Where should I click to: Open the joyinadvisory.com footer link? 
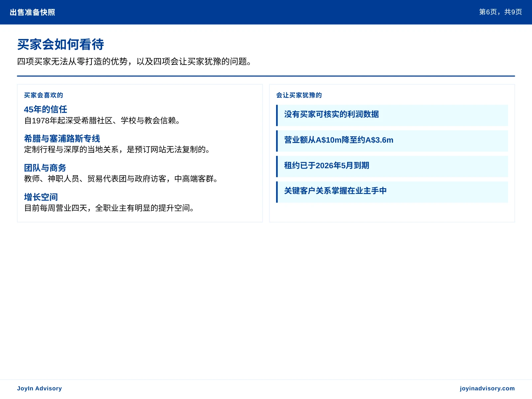point(487,388)
